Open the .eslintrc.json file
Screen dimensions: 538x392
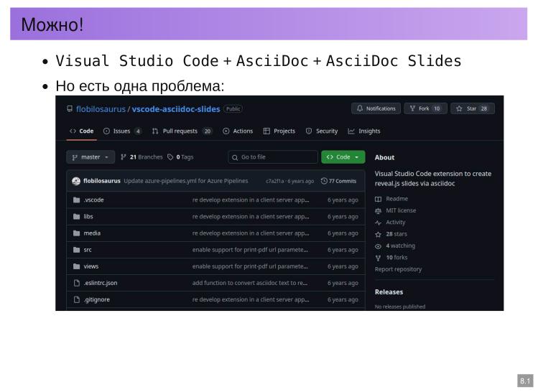click(101, 283)
